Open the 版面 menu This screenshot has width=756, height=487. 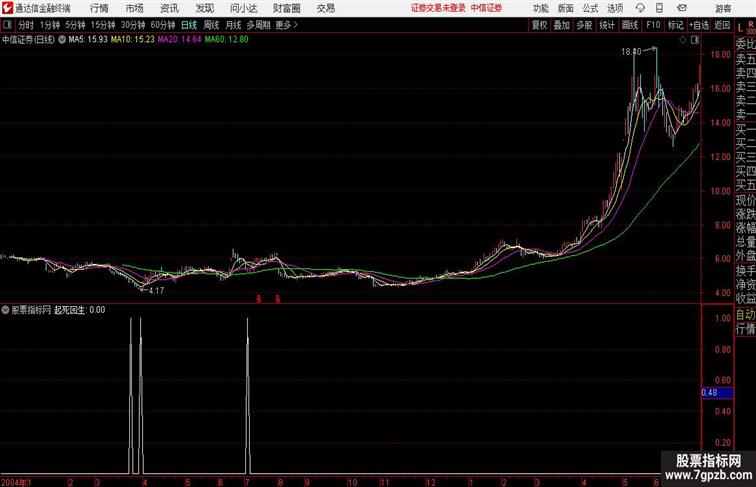[565, 8]
